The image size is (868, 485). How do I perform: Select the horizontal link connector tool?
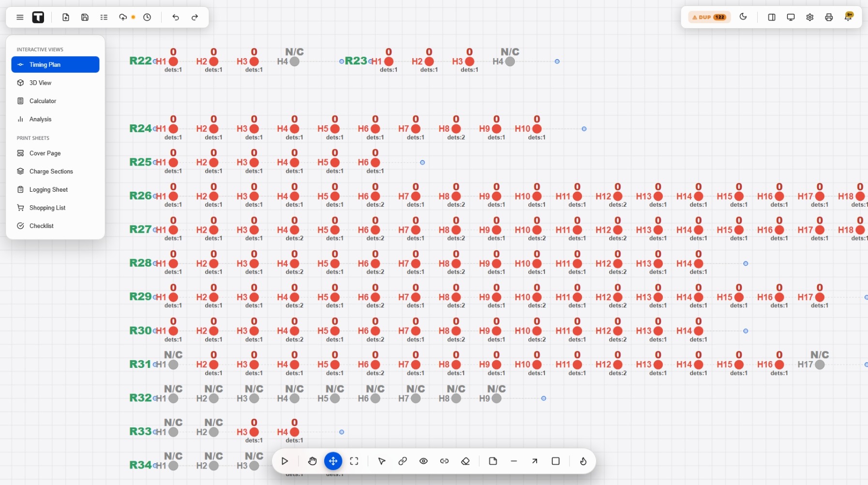tap(444, 461)
